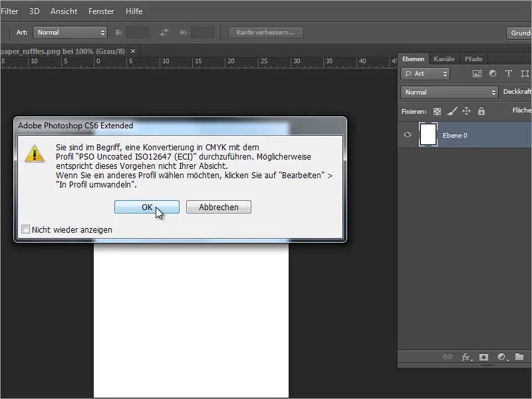Click the warning icon in the dialog
This screenshot has width=532, height=399.
pyautogui.click(x=35, y=154)
